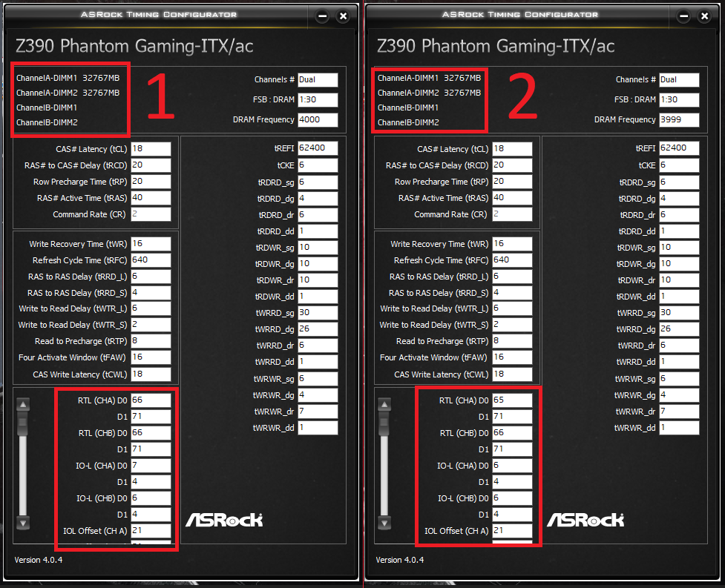
Task: Click scroll up arrow in left window RTL list
Action: [23, 404]
